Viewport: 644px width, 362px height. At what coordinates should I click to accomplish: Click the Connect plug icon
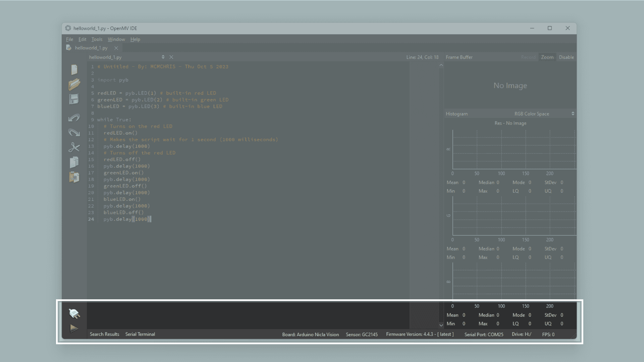[74, 314]
